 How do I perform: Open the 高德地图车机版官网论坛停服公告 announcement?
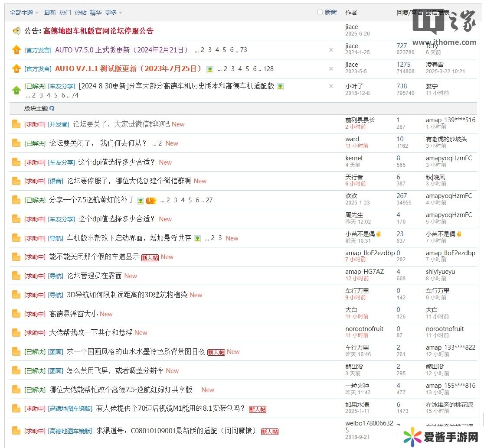[98, 31]
